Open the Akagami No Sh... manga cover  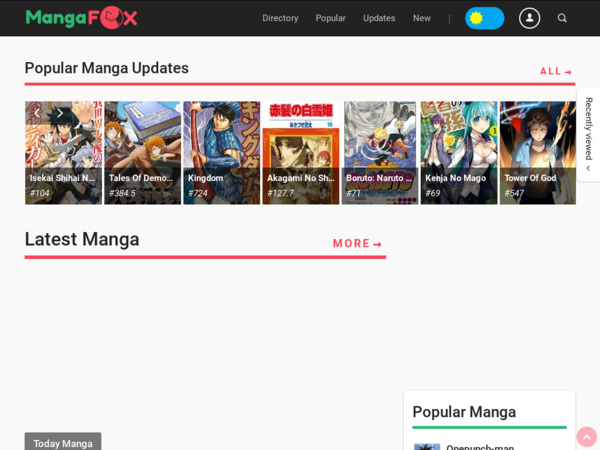click(x=300, y=152)
